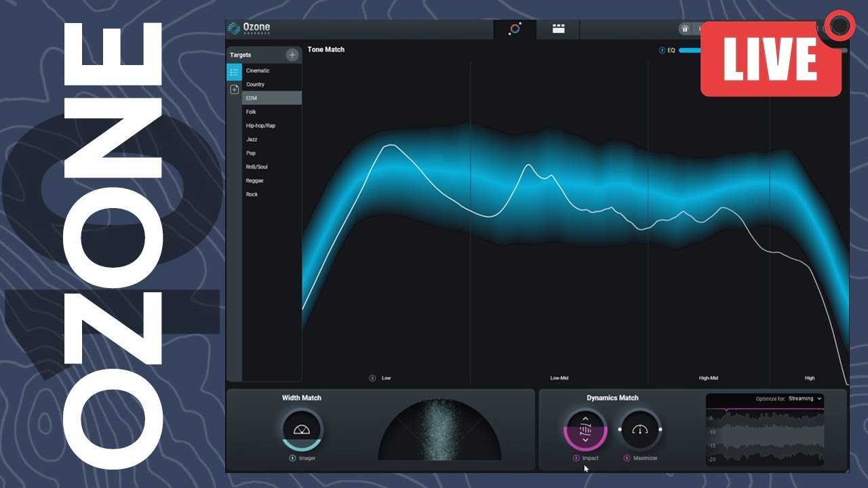Click the High-Mid band label
The height and width of the screenshot is (488, 868).
click(x=709, y=378)
